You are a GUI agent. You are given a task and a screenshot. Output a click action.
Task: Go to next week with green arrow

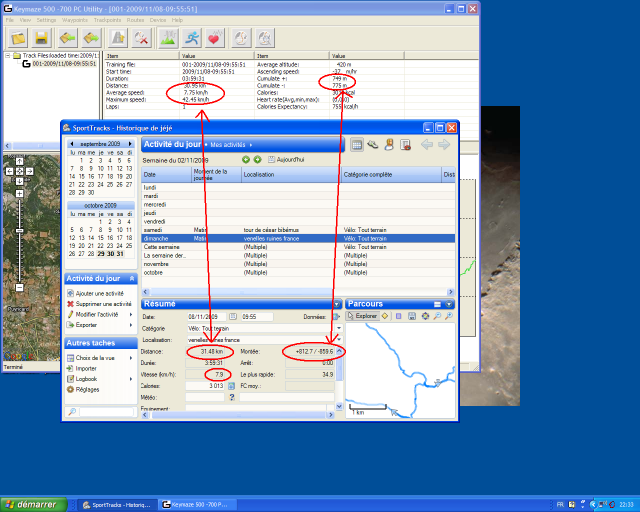pyautogui.click(x=258, y=160)
